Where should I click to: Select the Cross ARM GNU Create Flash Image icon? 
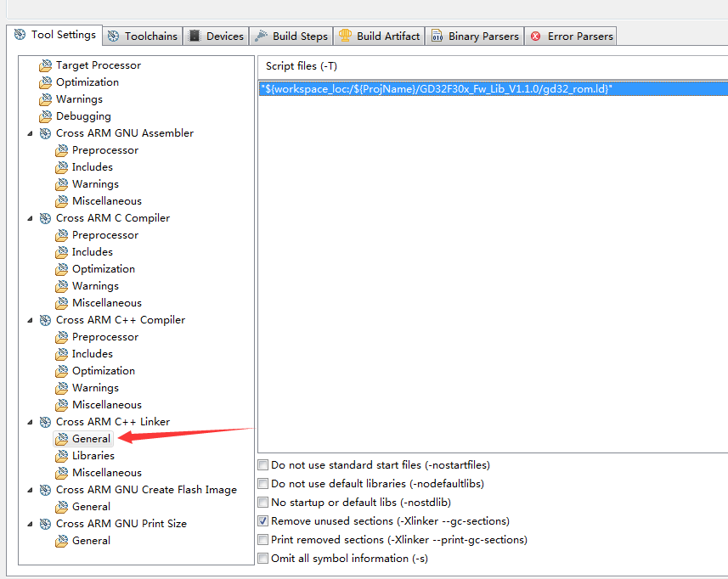pos(46,489)
